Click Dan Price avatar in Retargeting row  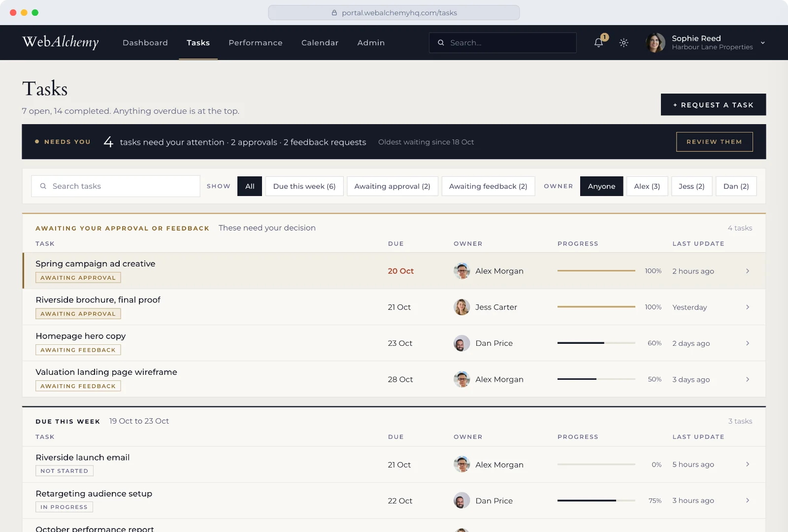461,500
